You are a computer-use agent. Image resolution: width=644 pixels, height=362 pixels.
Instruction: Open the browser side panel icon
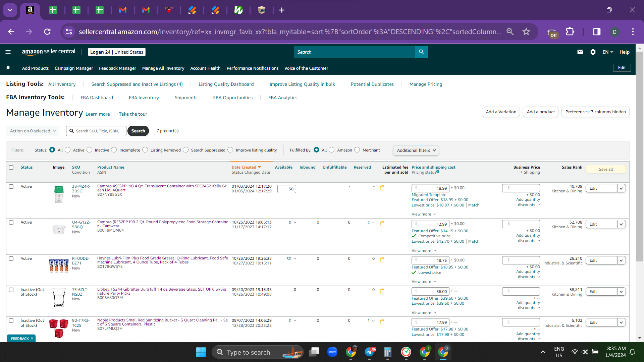coord(597,32)
